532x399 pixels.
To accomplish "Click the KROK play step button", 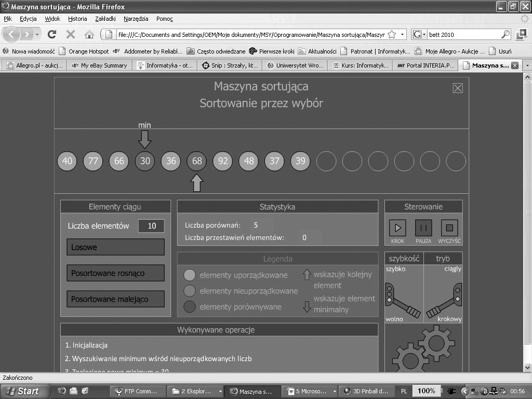I will pyautogui.click(x=397, y=228).
